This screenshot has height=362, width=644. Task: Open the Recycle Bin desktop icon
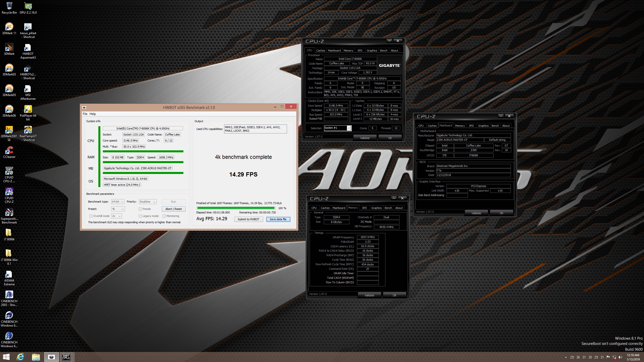[9, 8]
